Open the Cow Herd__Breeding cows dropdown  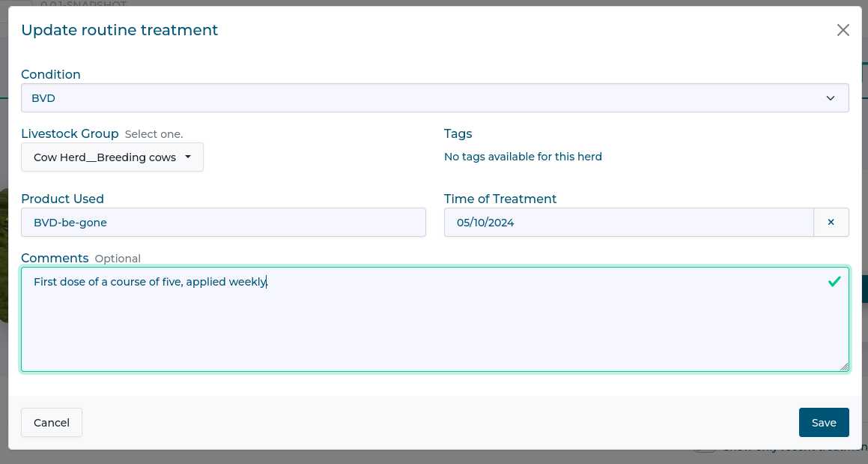pyautogui.click(x=112, y=157)
